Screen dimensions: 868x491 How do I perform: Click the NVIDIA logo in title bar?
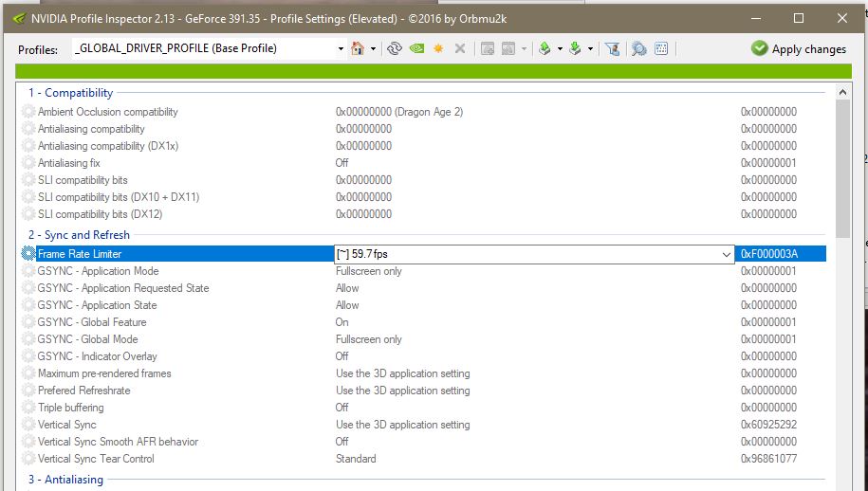19,19
